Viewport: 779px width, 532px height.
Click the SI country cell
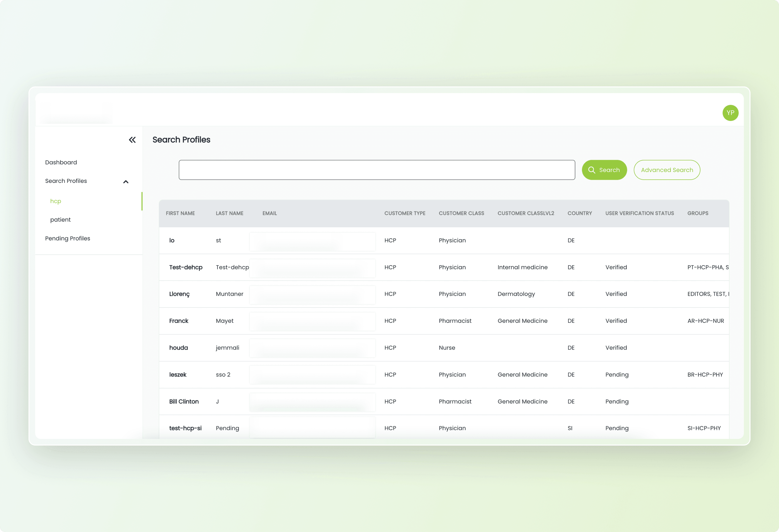(570, 428)
